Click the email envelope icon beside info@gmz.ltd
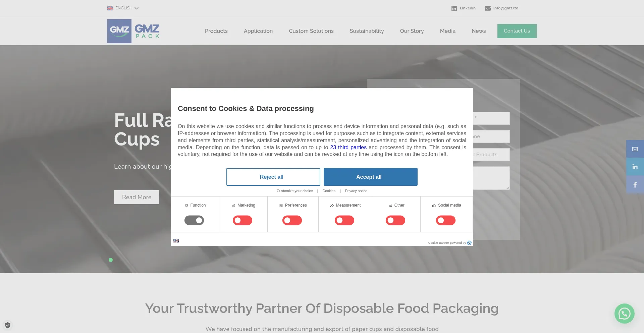This screenshot has width=644, height=333. [x=488, y=8]
